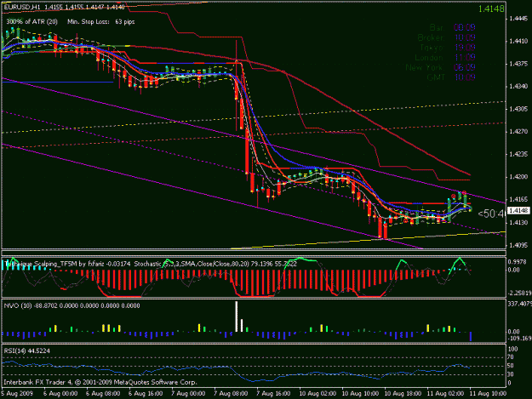Screen dimensions: 532x399
Task: Click the '5 Aug 2009' time axis label
Action: point(17,393)
